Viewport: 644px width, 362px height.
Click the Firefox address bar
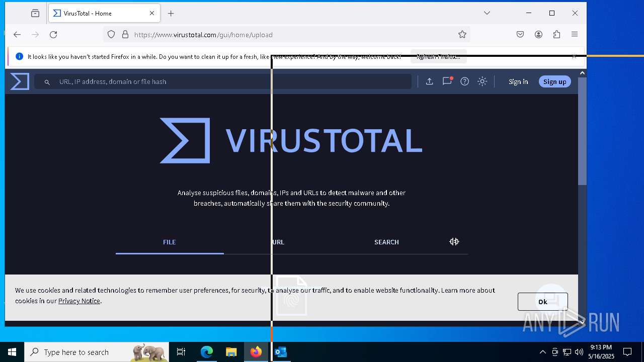tap(287, 35)
